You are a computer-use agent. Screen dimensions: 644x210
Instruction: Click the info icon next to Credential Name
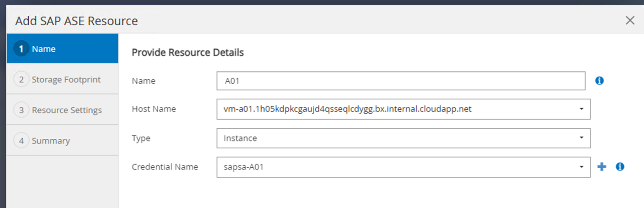620,167
